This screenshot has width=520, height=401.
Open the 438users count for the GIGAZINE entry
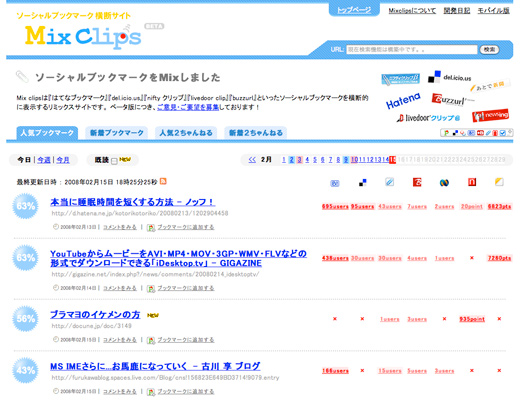[x=335, y=258]
